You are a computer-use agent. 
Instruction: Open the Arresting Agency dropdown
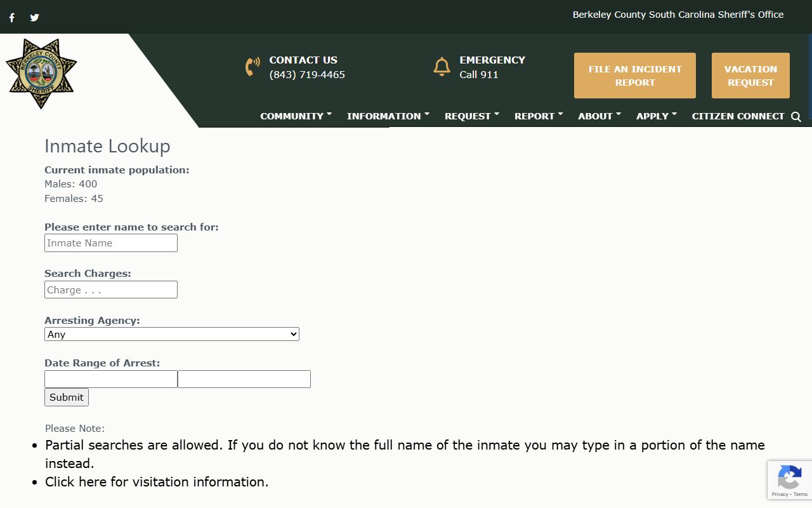pyautogui.click(x=172, y=334)
